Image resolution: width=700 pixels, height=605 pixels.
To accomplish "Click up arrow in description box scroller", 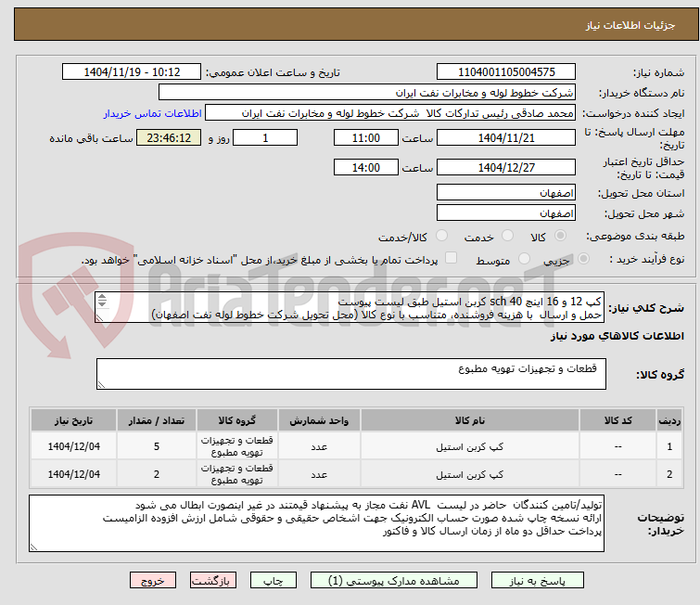I will tap(102, 297).
